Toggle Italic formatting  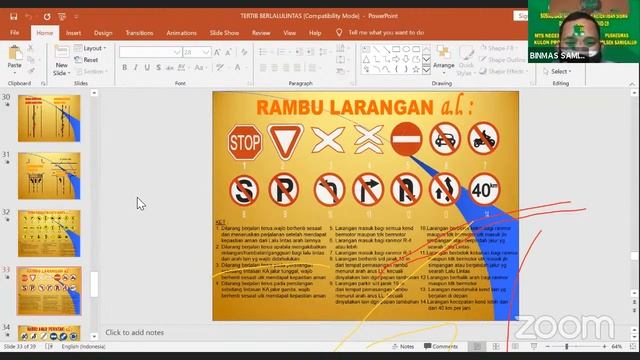pos(136,67)
